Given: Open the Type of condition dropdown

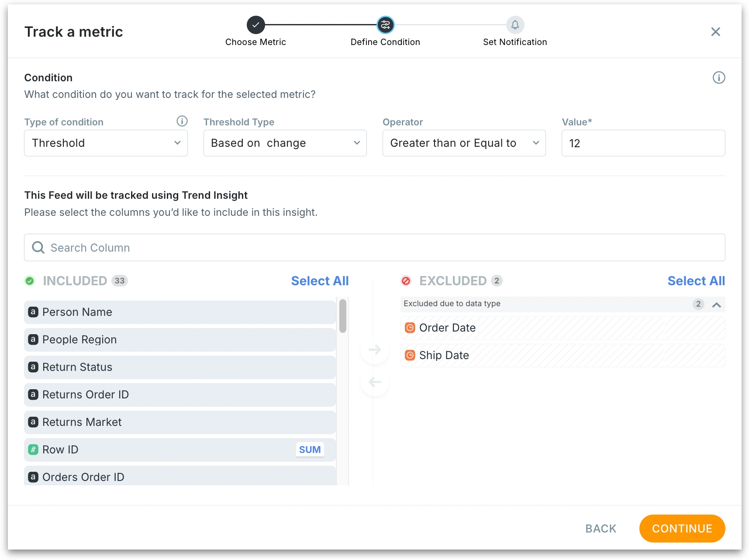Looking at the screenshot, I should point(106,143).
